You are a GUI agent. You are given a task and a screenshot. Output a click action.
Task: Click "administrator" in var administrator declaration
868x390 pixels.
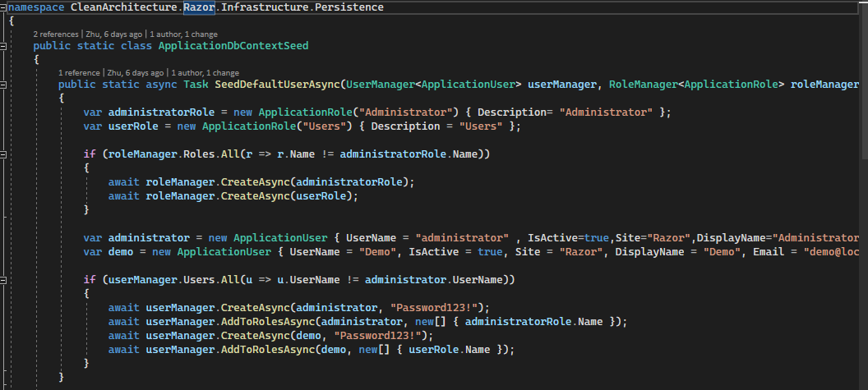pos(149,238)
